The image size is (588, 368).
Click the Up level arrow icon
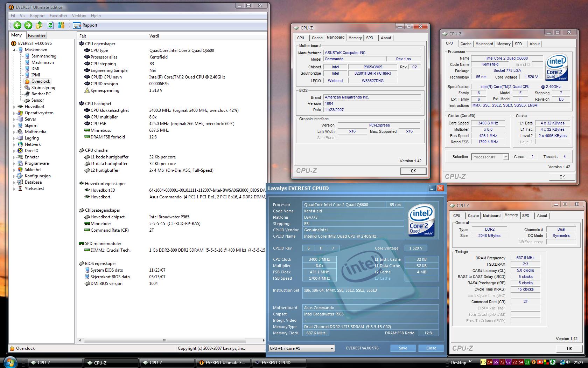[x=39, y=25]
